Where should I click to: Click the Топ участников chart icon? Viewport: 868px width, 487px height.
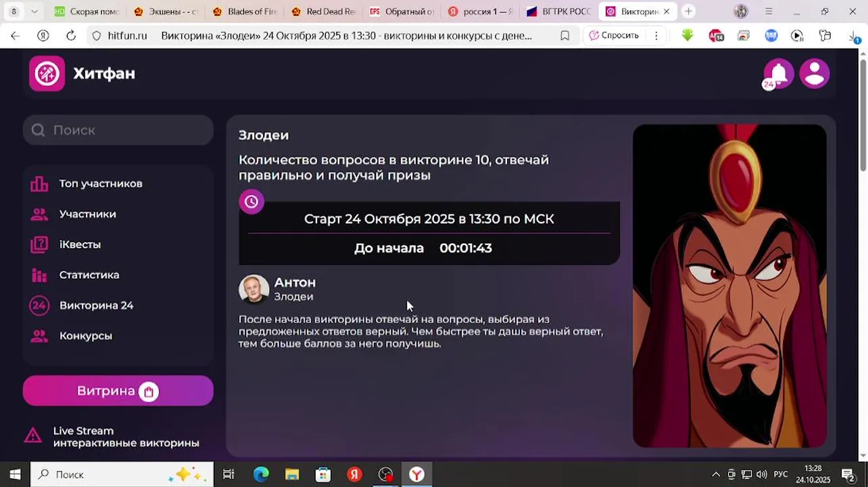pos(39,183)
